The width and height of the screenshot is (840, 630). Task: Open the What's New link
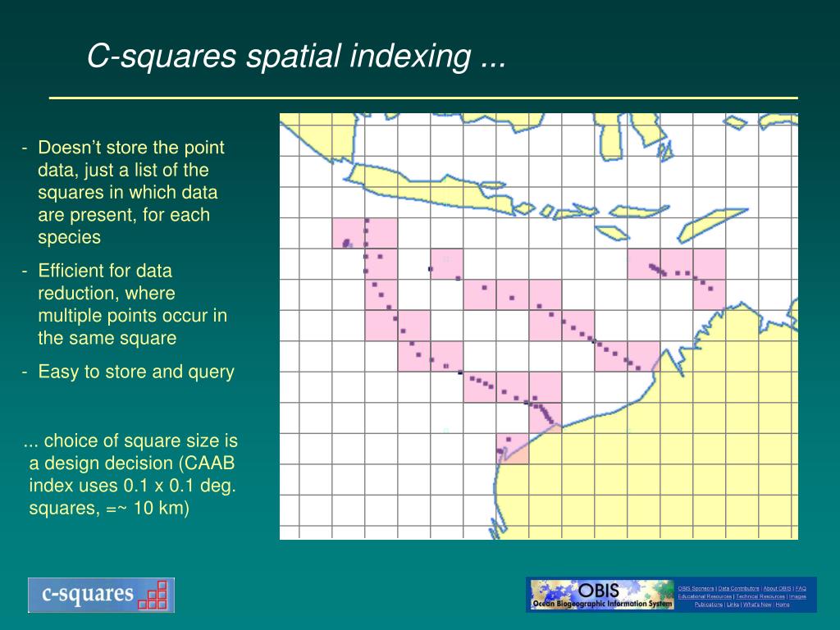pos(757,605)
